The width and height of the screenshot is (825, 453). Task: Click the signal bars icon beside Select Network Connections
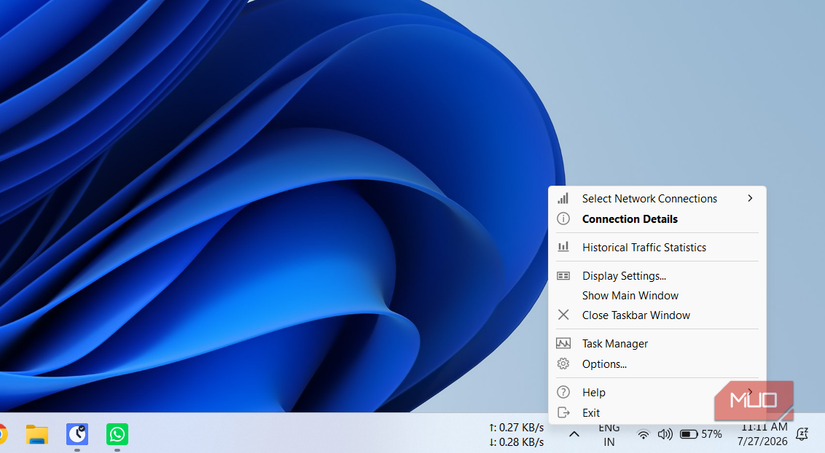pyautogui.click(x=563, y=198)
